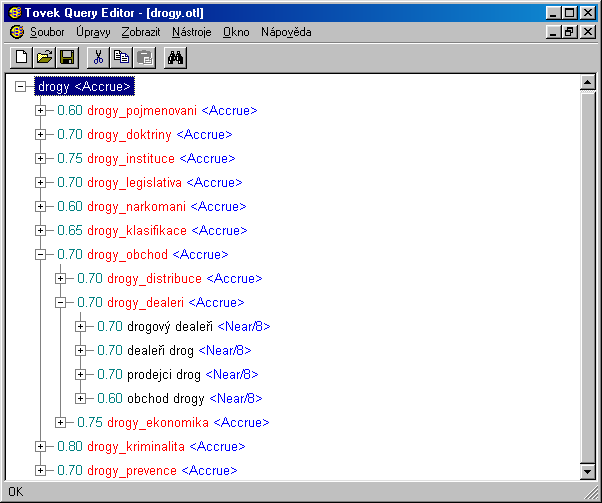
Task: Select the drogy_dealeri tree row
Action: [x=160, y=303]
